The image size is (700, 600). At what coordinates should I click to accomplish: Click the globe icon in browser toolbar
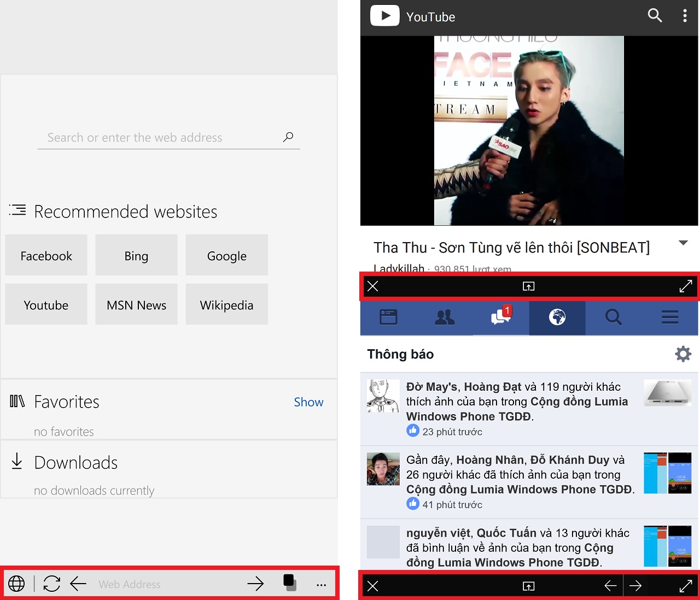[16, 584]
